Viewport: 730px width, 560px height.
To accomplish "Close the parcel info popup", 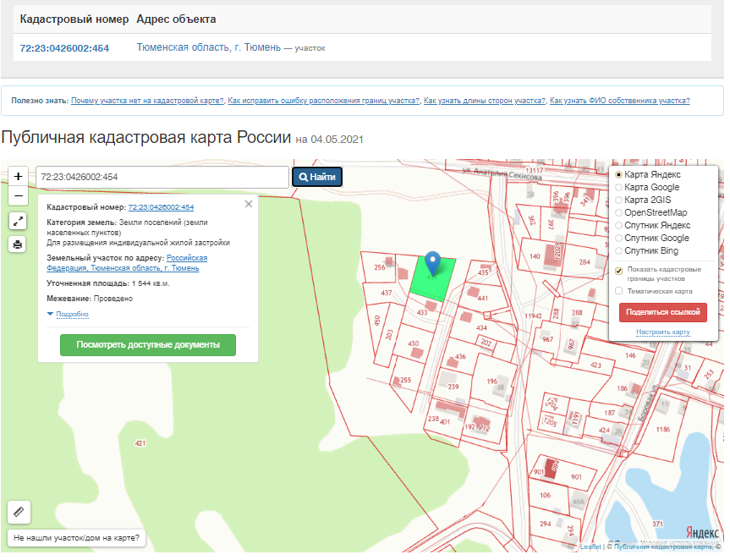I will (249, 204).
